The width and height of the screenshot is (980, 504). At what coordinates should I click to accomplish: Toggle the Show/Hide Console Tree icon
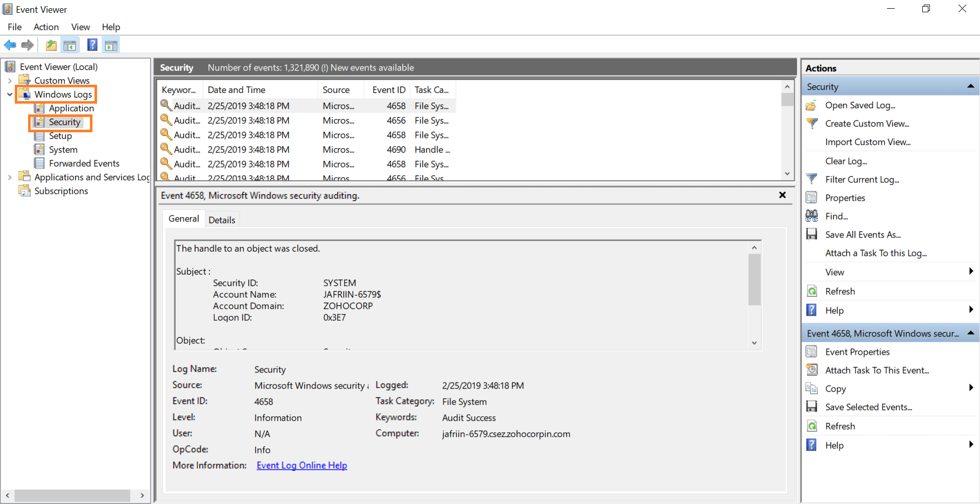pos(70,45)
